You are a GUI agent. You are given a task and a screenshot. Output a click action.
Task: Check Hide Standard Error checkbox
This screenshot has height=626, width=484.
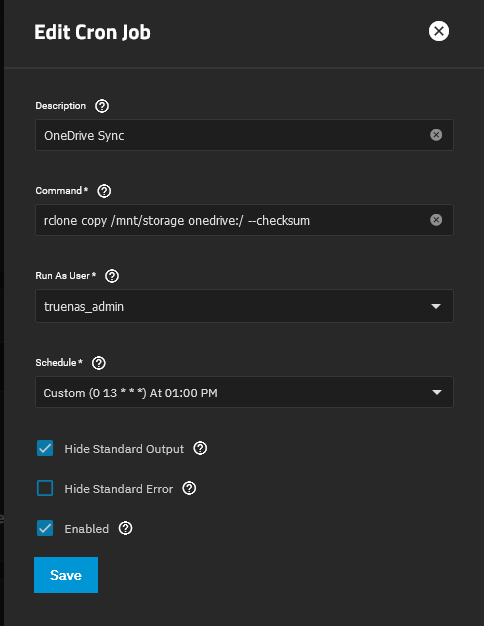pos(45,488)
